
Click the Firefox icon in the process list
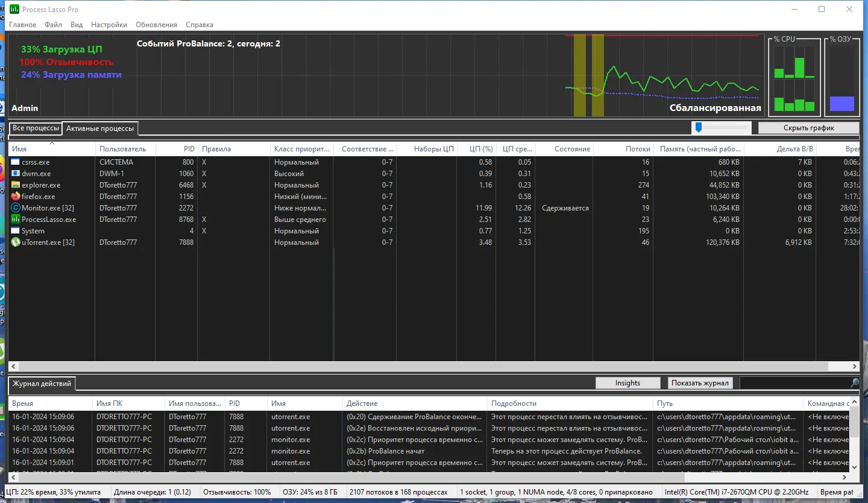pos(16,197)
